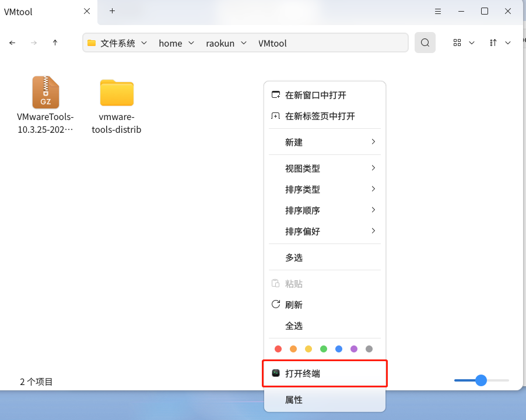This screenshot has width=526, height=420.
Task: Select 多选 in context menu
Action: pos(325,257)
